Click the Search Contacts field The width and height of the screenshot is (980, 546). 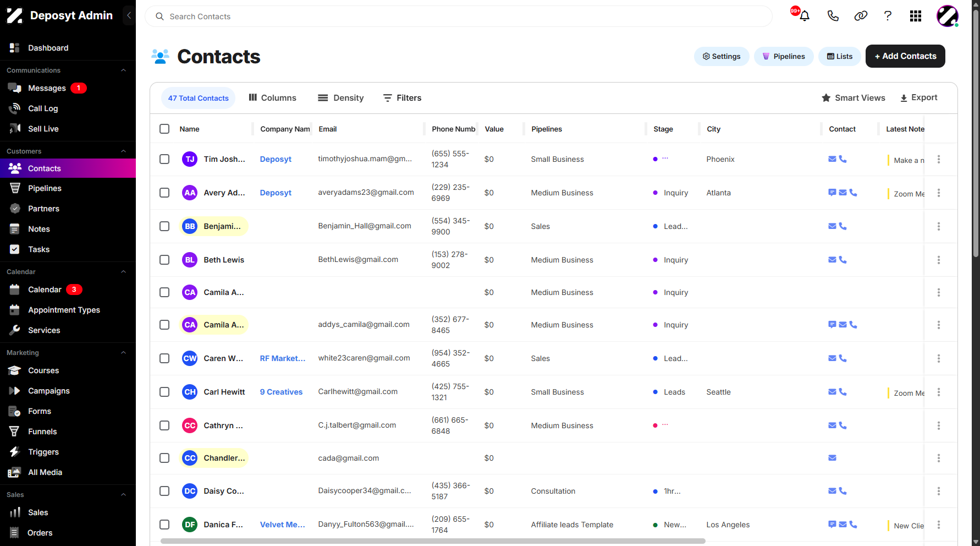[459, 17]
